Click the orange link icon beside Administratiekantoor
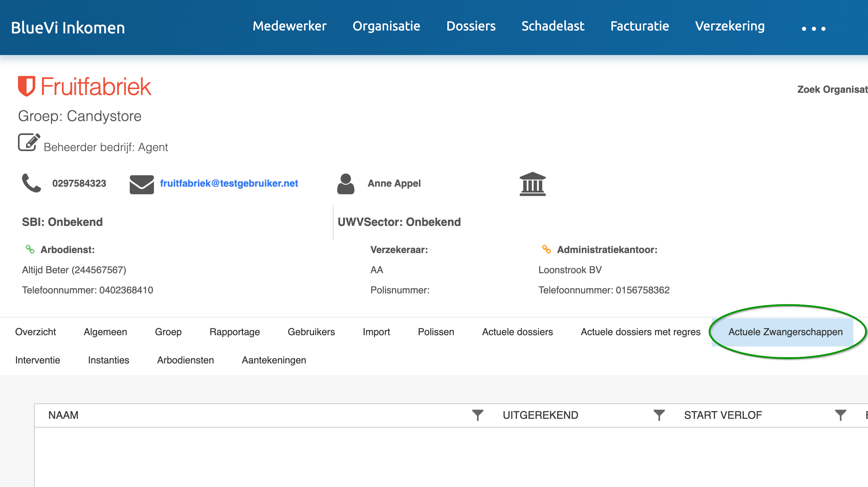 [x=547, y=249]
